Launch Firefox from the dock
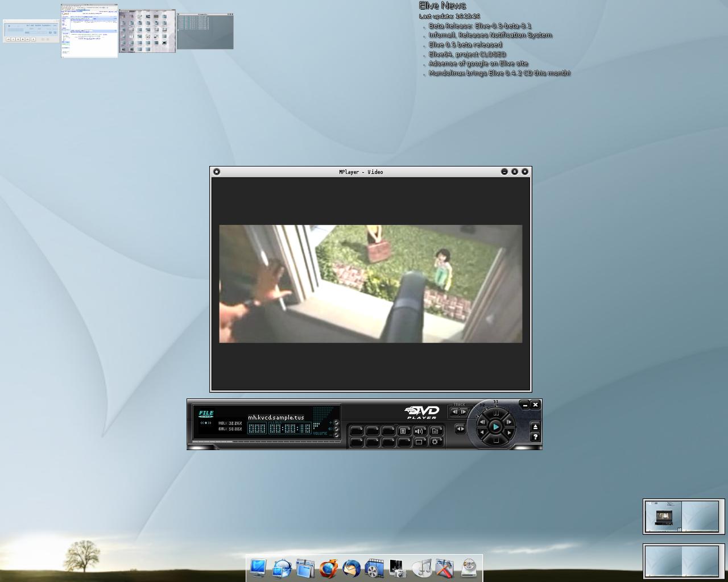The image size is (728, 582). [328, 568]
